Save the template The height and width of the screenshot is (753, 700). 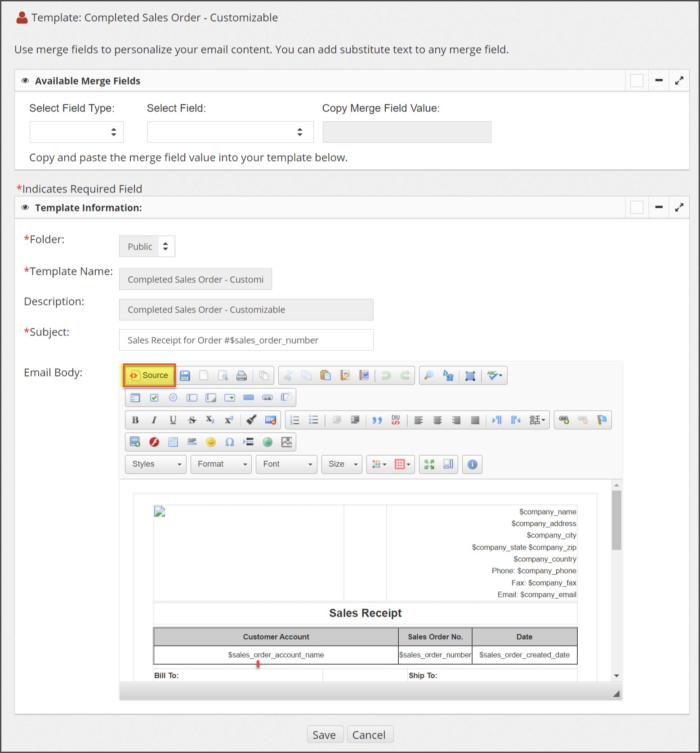325,735
